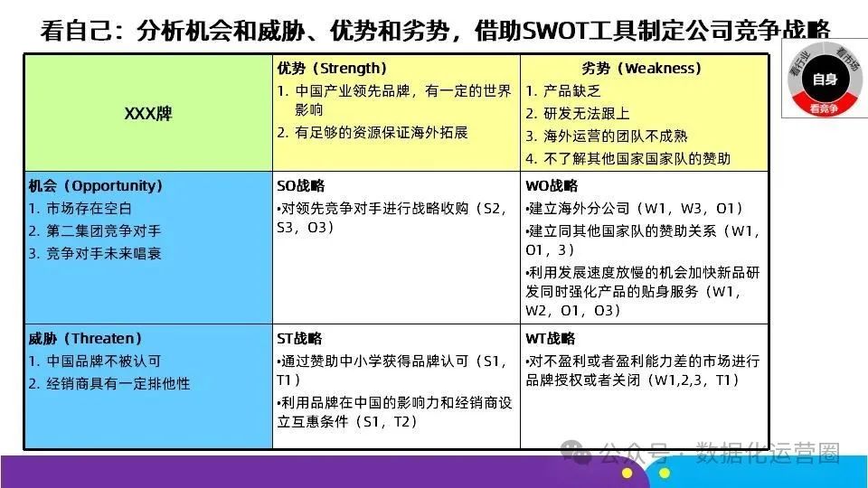Click the WO战略 heading
The image size is (868, 488).
click(x=552, y=186)
